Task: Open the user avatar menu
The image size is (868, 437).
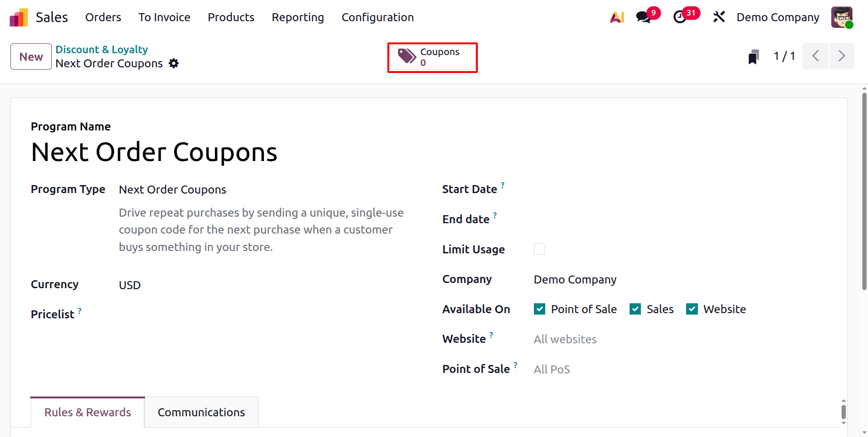Action: point(842,17)
